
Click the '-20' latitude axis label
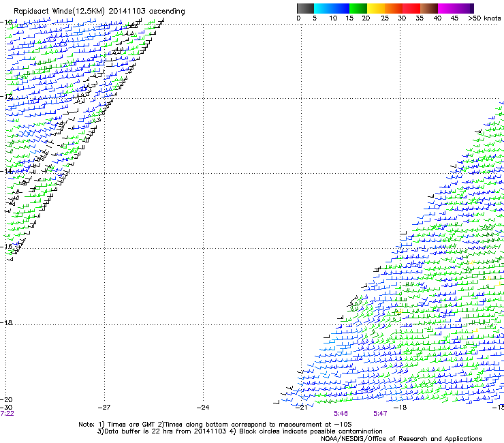6,399
